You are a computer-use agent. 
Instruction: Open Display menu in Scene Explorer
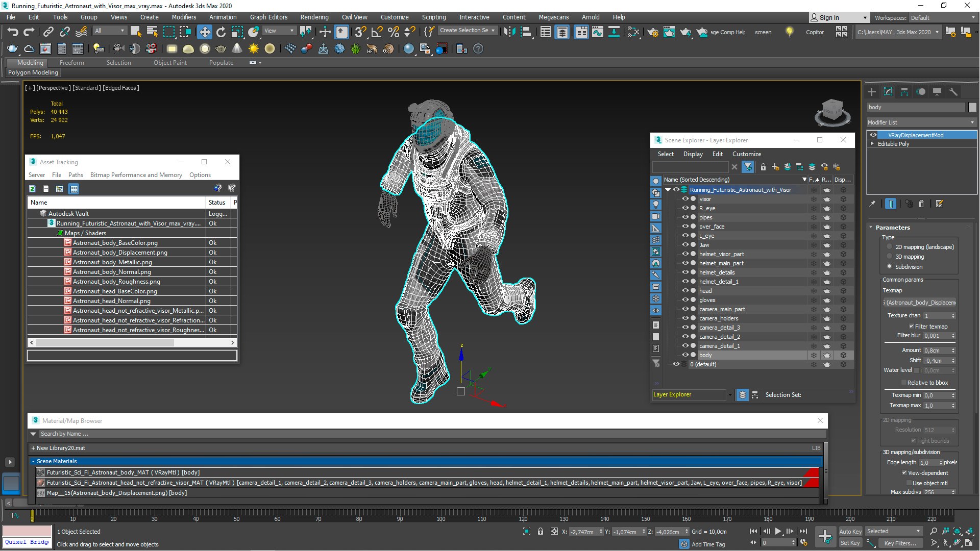coord(693,154)
